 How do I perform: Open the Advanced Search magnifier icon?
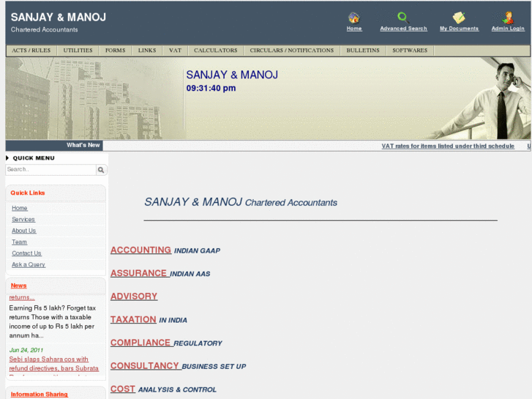[403, 18]
